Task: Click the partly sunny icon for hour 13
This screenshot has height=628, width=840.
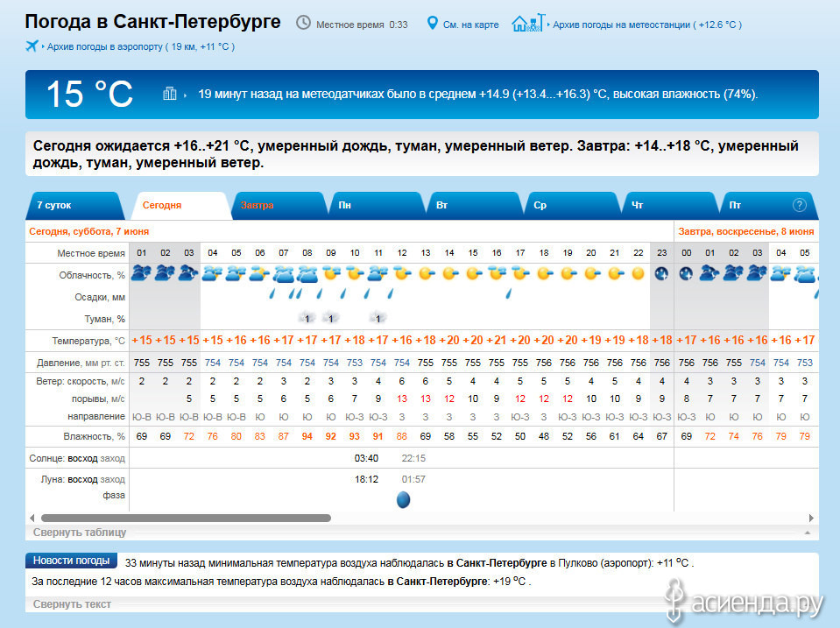Action: [x=426, y=274]
